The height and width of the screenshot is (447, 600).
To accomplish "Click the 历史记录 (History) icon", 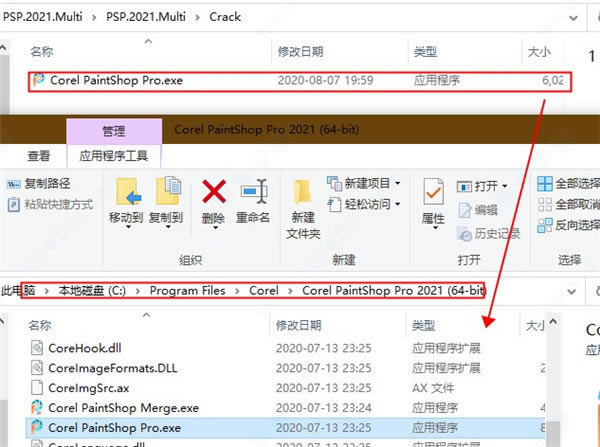I will point(465,234).
